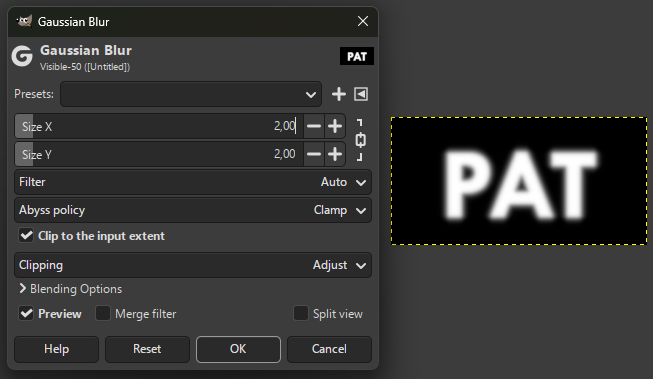
Task: Save current settings as named preset
Action: (x=339, y=94)
